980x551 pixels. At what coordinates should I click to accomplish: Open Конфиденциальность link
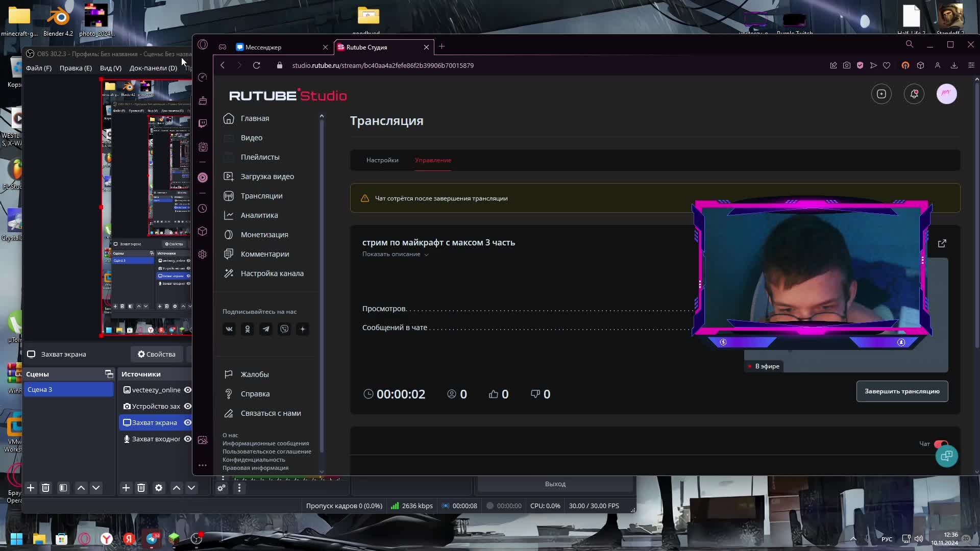(254, 460)
